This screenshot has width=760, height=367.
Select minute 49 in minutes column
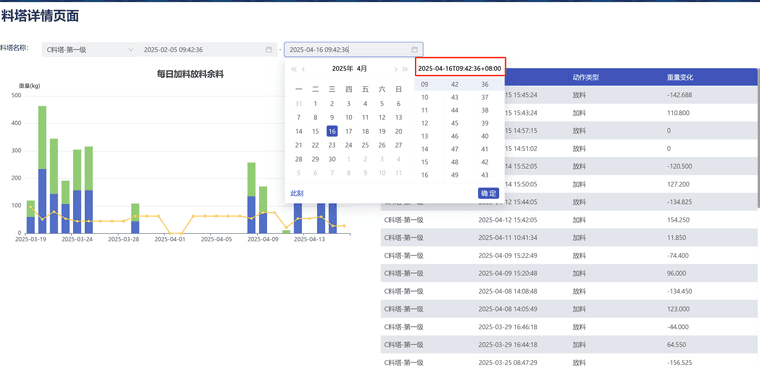click(x=455, y=175)
